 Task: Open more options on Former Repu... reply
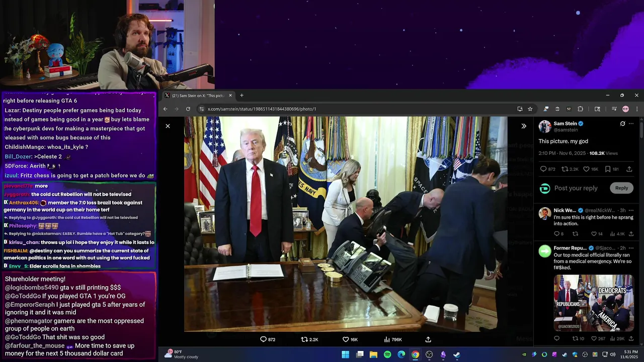[x=631, y=248]
